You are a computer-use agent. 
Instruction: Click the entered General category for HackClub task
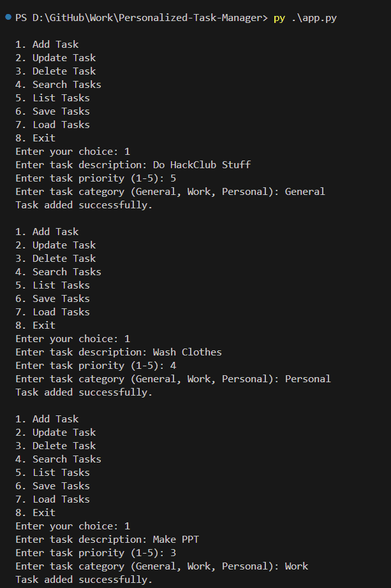click(x=304, y=192)
